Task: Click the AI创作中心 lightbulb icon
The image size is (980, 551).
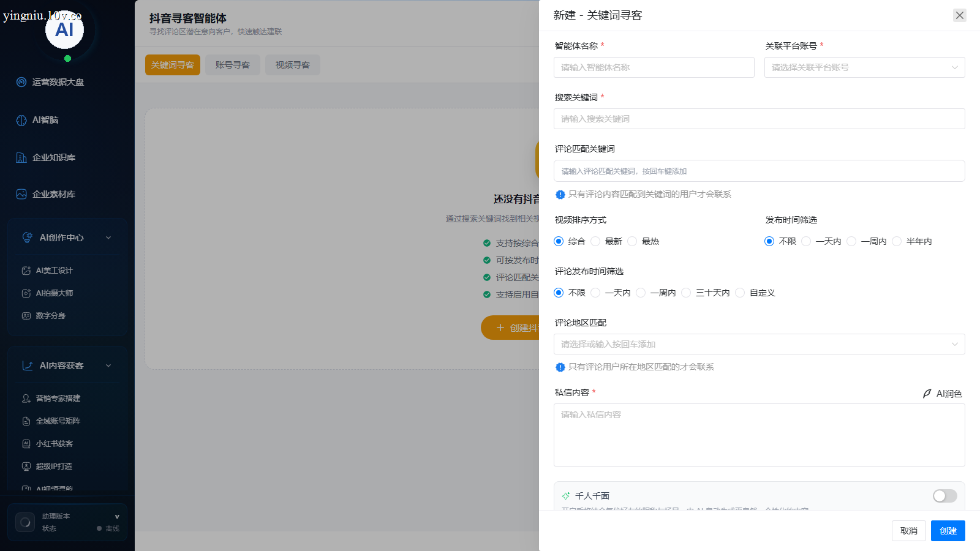Action: [x=28, y=238]
